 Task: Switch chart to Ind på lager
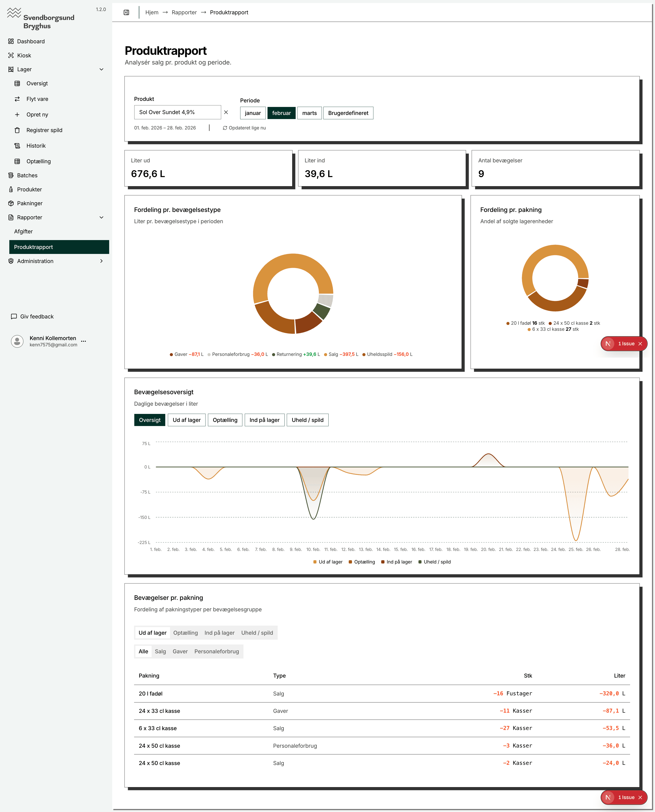click(x=264, y=420)
